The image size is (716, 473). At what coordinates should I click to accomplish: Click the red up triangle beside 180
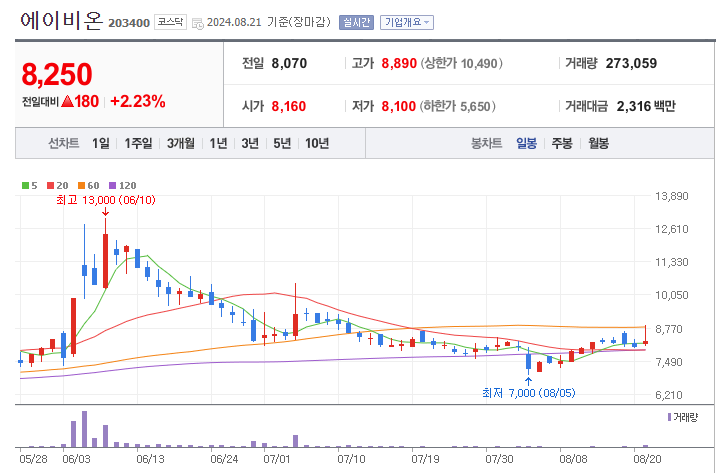click(x=68, y=101)
